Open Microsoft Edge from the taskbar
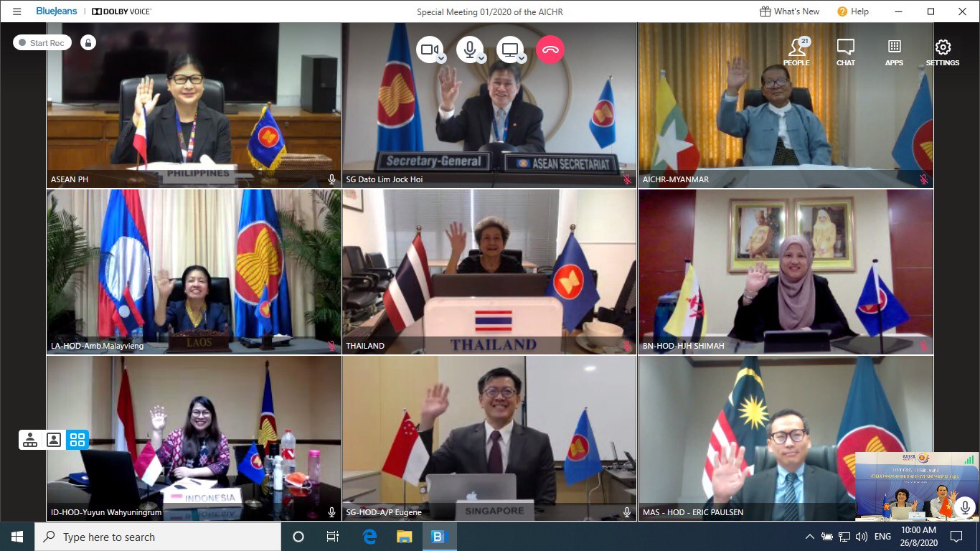The height and width of the screenshot is (551, 980). pos(370,537)
